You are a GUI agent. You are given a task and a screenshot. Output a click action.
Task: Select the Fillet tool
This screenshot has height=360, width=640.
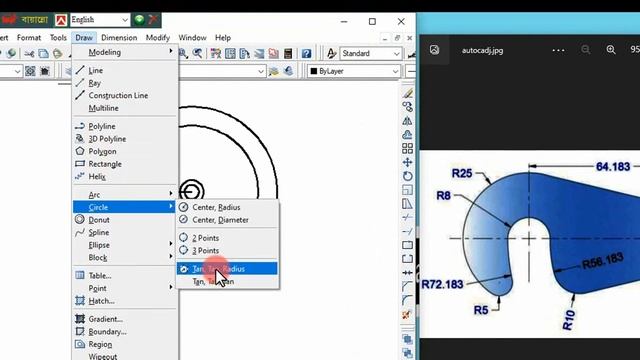[407, 300]
